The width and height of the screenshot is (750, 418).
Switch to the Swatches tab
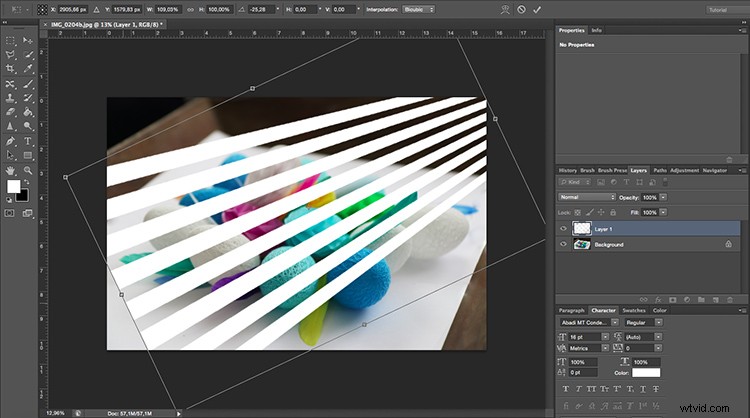click(634, 310)
